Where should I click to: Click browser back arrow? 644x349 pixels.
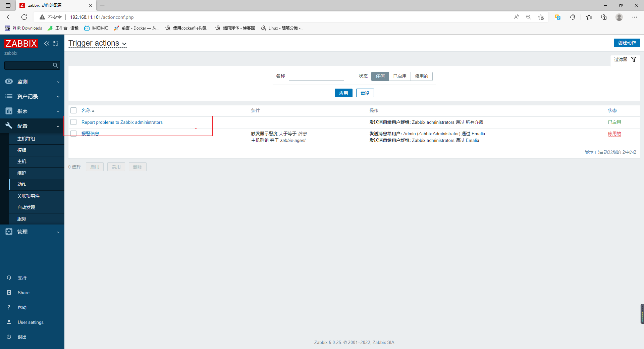tap(9, 17)
